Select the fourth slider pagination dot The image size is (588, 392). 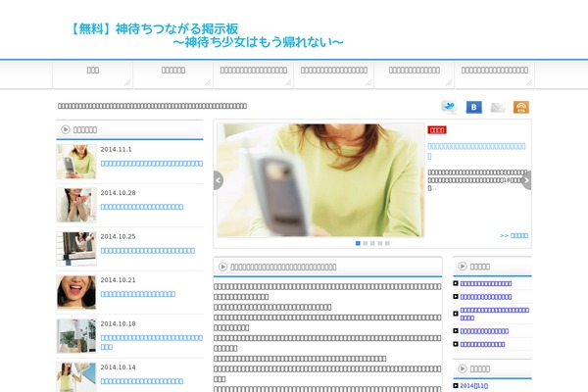coord(380,243)
